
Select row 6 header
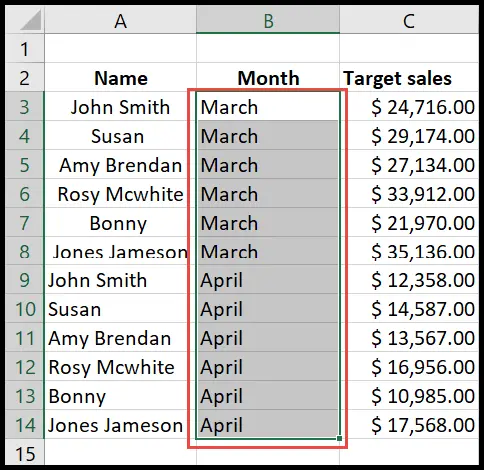[x=24, y=193]
